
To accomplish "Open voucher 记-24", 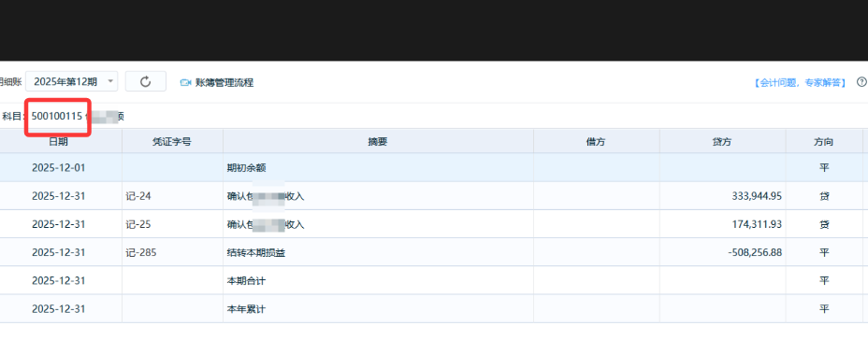I will [x=138, y=196].
